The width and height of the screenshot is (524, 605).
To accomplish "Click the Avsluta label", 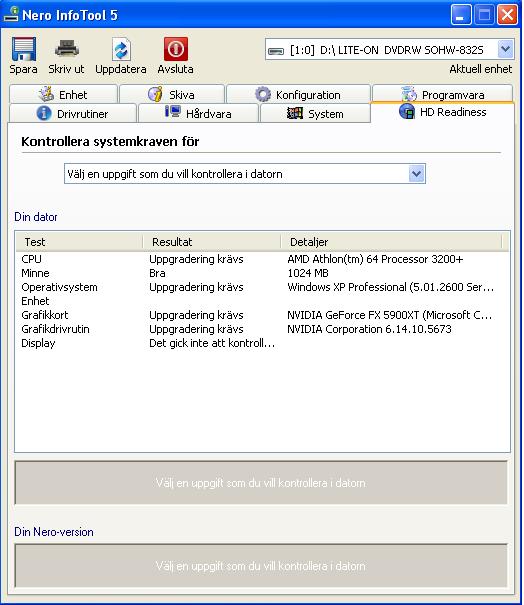I will [x=175, y=69].
